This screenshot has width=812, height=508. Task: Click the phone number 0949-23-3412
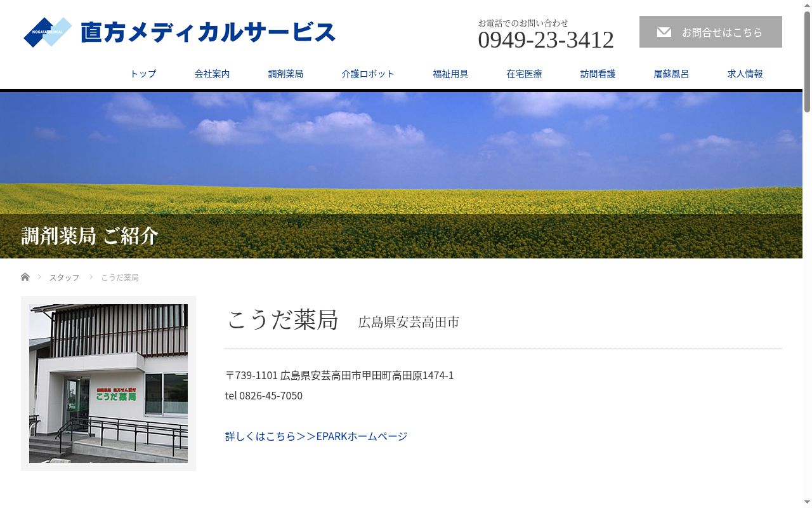click(546, 40)
